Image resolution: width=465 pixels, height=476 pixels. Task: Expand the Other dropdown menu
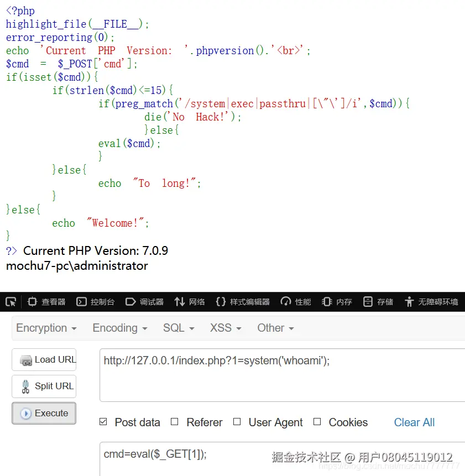click(275, 328)
